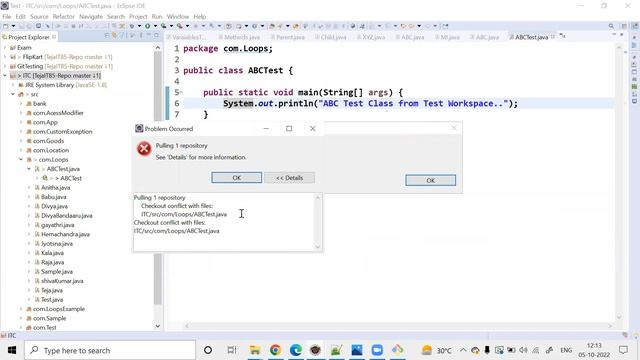Select the Project Explorer view tab
Image resolution: width=640 pixels, height=360 pixels.
pos(29,37)
